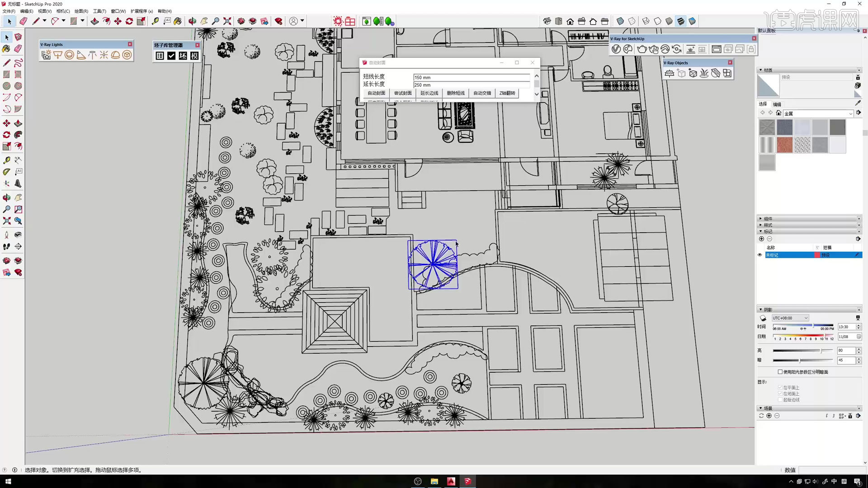Select the Freehand tool in left toolbar
This screenshot has width=868, height=488.
point(18,63)
